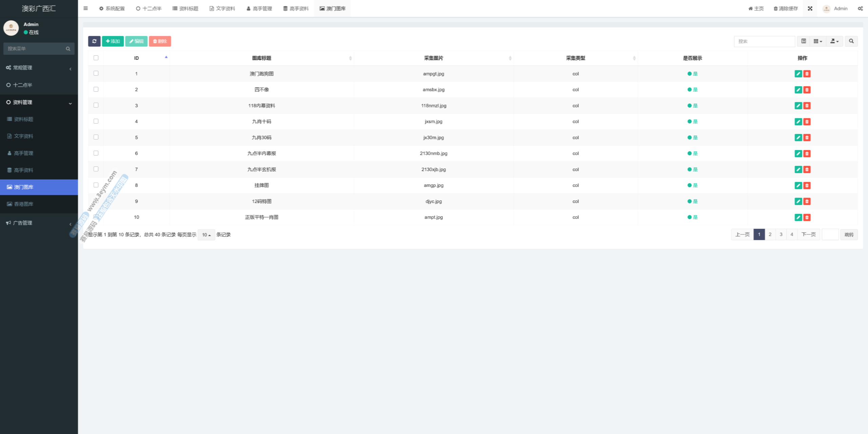Click the red delete icon for 四不像 row
The height and width of the screenshot is (434, 868).
pos(807,90)
